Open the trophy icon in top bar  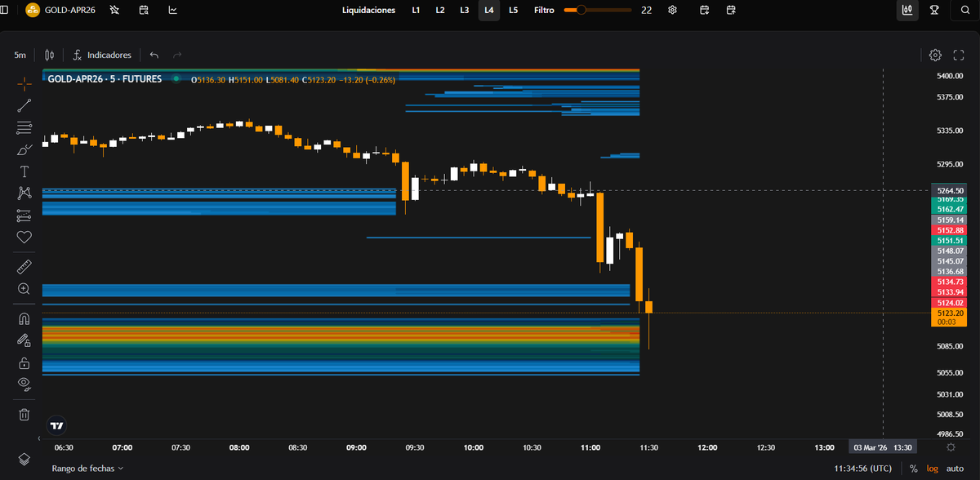click(935, 11)
